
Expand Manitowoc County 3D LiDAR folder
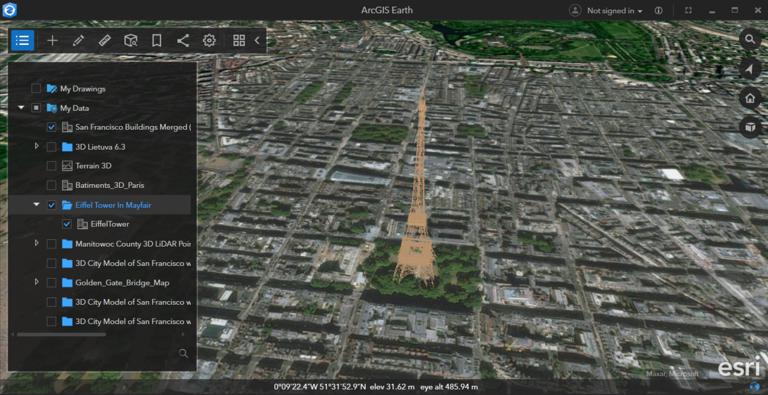tap(36, 243)
